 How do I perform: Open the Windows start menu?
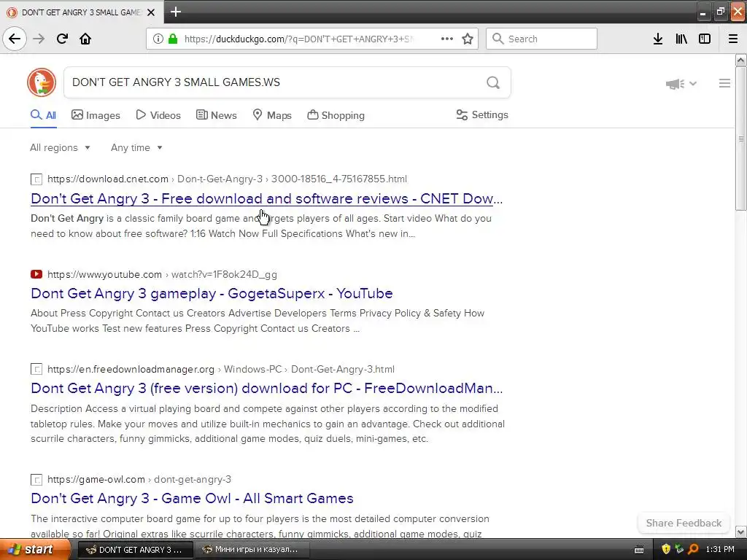[35, 549]
